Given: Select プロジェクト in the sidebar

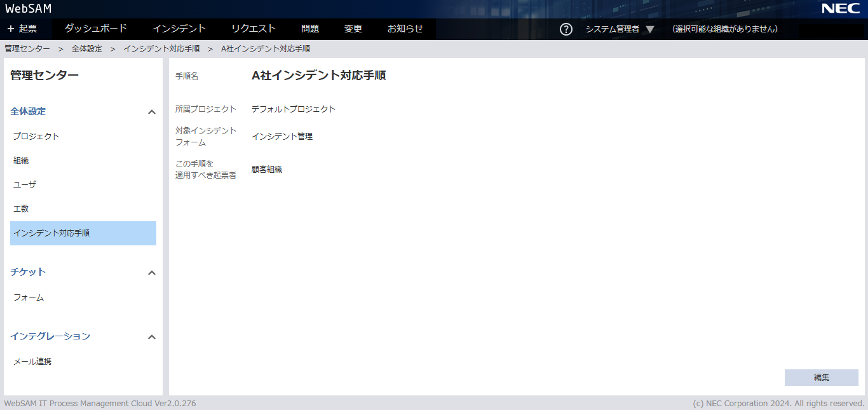Looking at the screenshot, I should point(36,137).
